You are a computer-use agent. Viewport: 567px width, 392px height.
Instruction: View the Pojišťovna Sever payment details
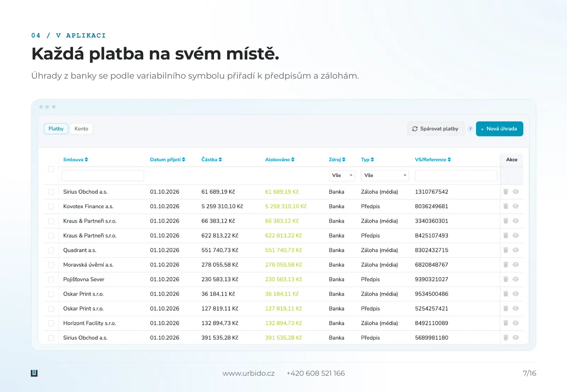[x=516, y=279]
